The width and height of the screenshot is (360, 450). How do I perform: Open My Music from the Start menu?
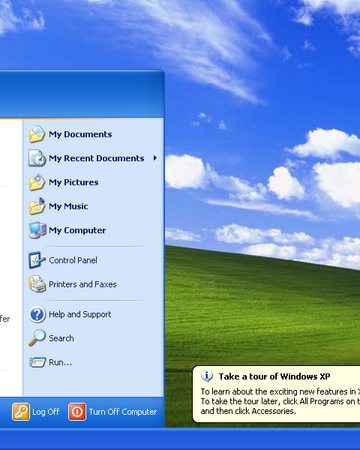tap(68, 206)
